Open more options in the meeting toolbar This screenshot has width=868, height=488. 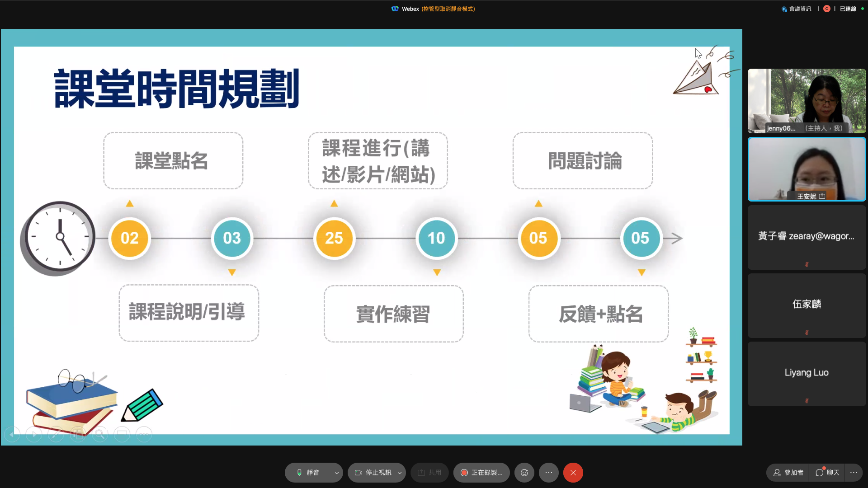tap(549, 473)
